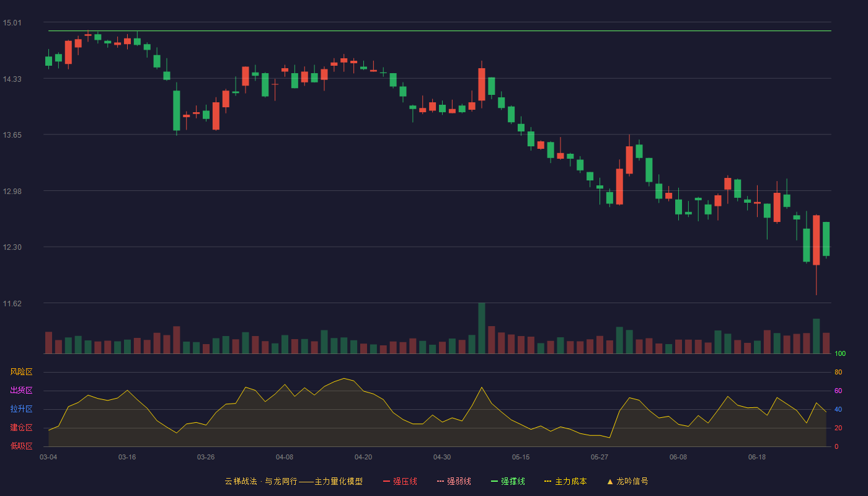The height and width of the screenshot is (496, 868).
Task: Click the 03-04 date label
Action: click(48, 457)
